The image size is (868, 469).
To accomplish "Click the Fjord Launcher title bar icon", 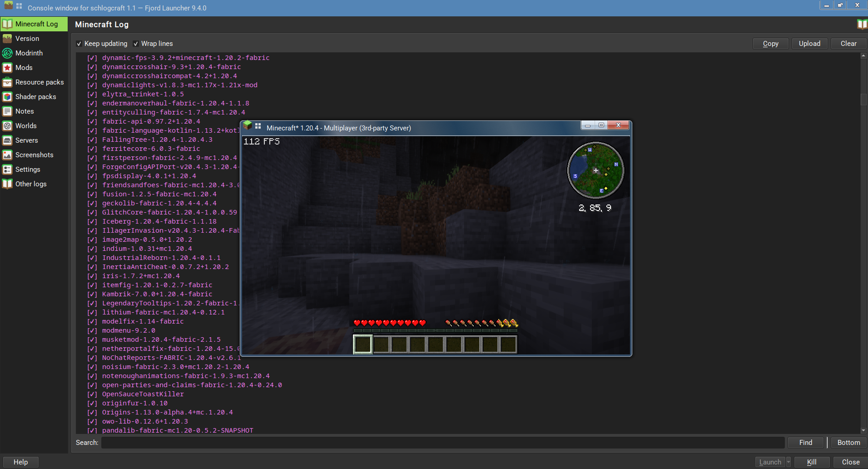I will (x=8, y=5).
